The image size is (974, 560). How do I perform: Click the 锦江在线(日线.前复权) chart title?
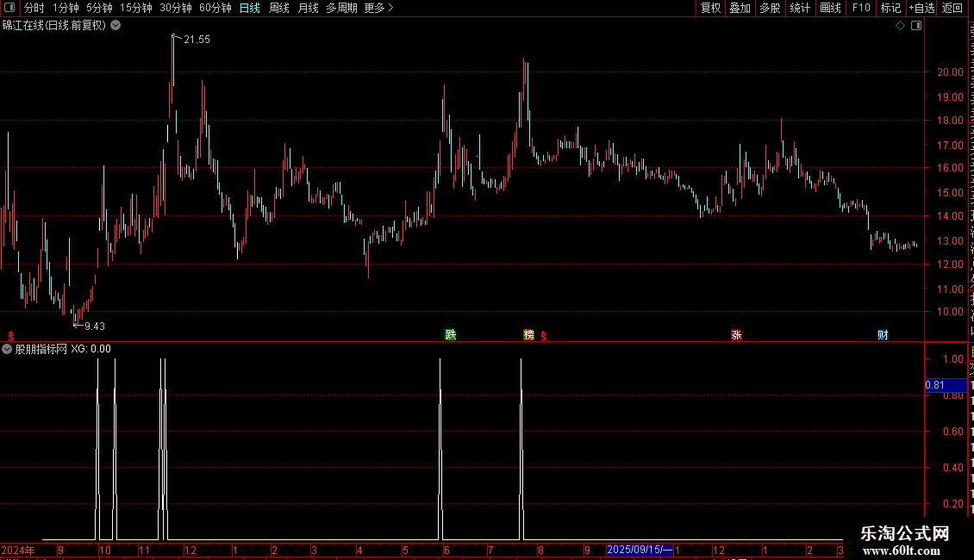pyautogui.click(x=54, y=26)
